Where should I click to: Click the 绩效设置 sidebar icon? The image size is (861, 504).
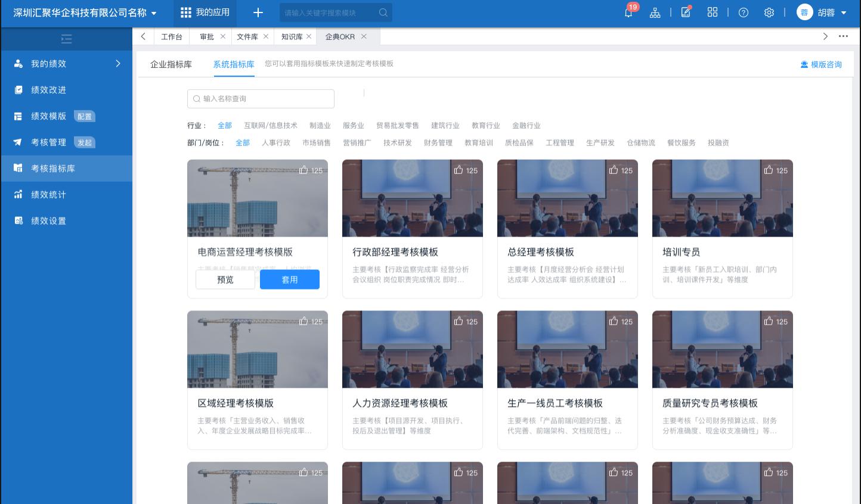tap(18, 221)
